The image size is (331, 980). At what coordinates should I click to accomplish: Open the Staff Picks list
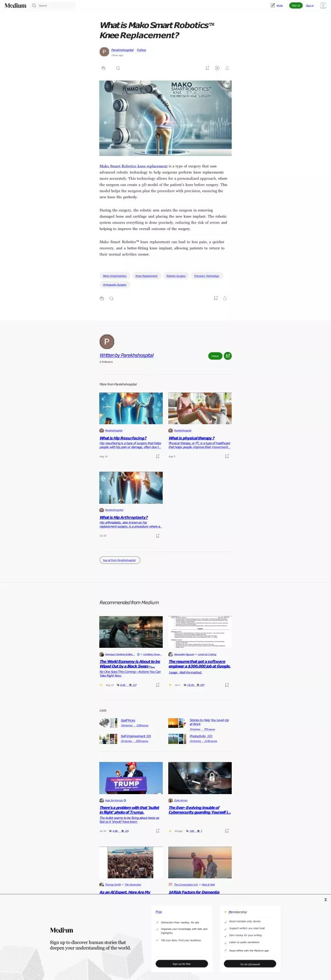click(x=128, y=721)
